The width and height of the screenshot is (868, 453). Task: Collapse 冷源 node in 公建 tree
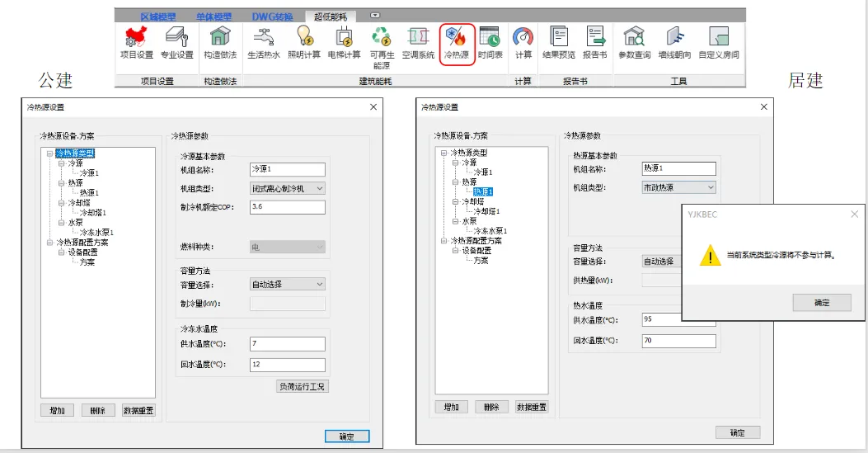62,164
